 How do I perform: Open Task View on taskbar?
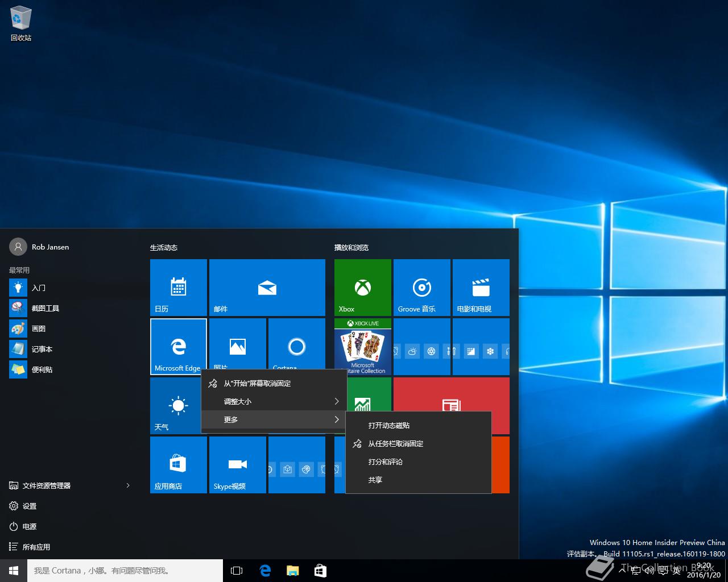237,571
